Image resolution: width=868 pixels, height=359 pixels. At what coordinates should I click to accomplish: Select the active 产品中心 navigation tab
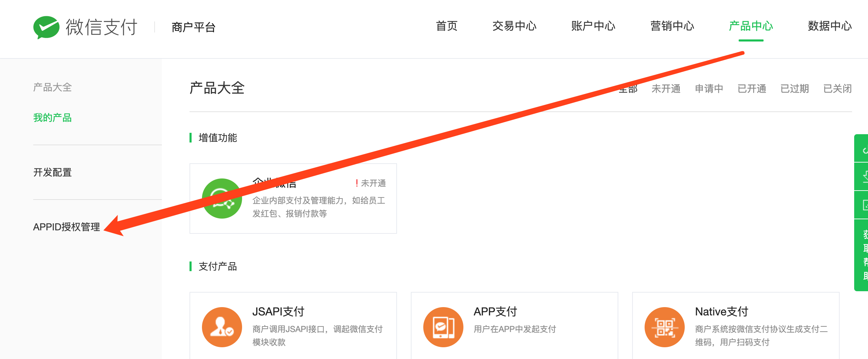pyautogui.click(x=751, y=26)
